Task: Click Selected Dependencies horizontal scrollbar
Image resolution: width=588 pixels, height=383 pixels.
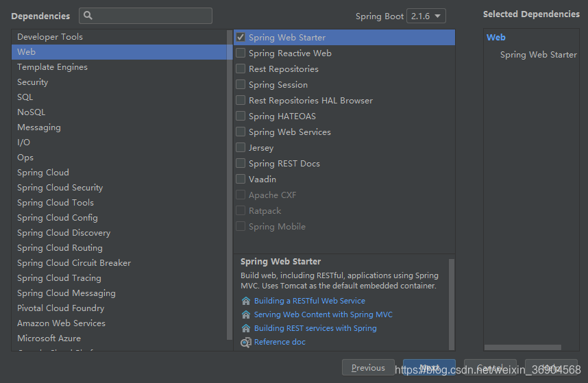Action: [x=522, y=347]
